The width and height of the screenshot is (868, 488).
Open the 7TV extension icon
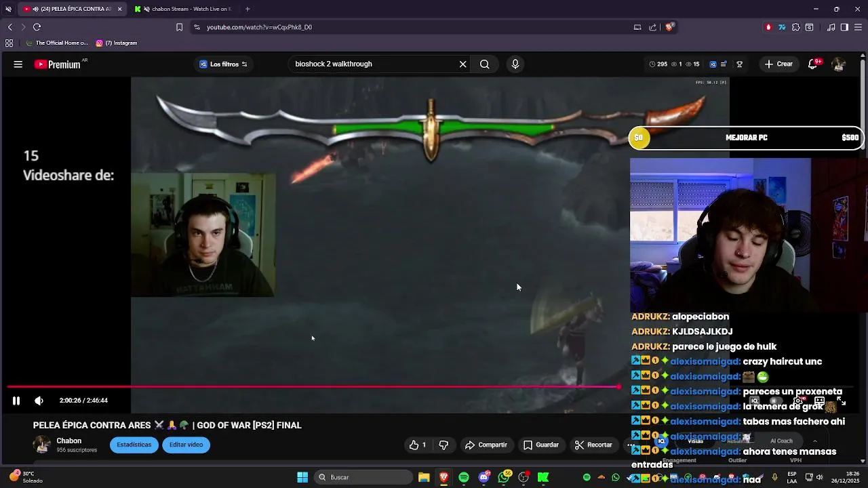point(782,27)
